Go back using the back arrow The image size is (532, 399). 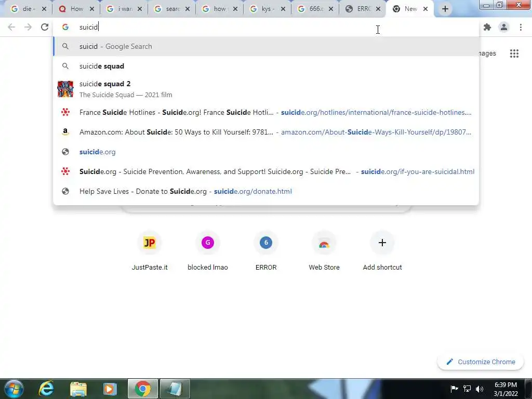[11, 27]
